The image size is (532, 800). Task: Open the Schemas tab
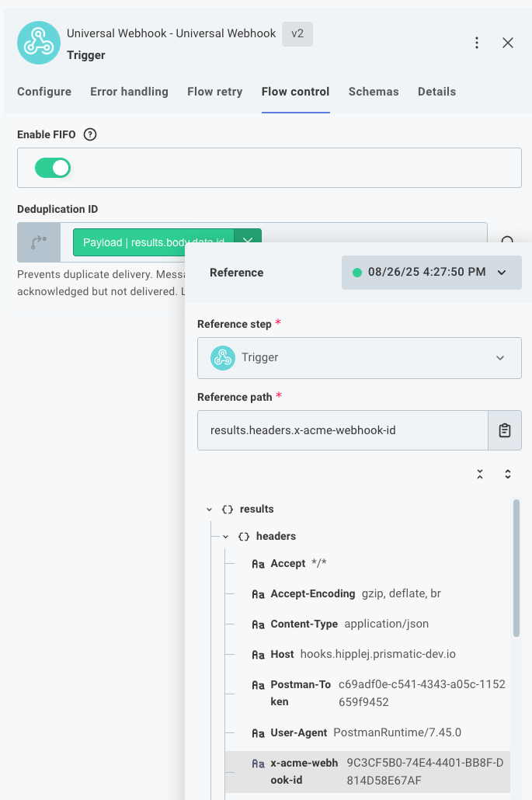coord(374,92)
